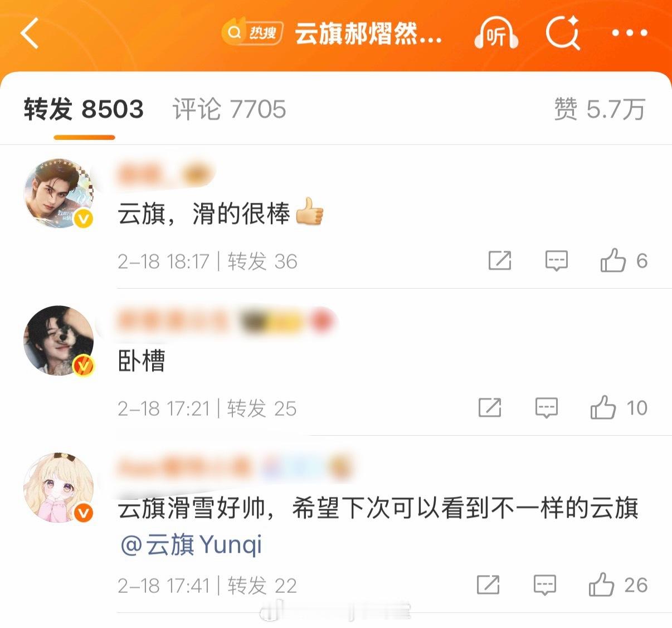
Task: Repost the 卧槽 comment
Action: 490,408
